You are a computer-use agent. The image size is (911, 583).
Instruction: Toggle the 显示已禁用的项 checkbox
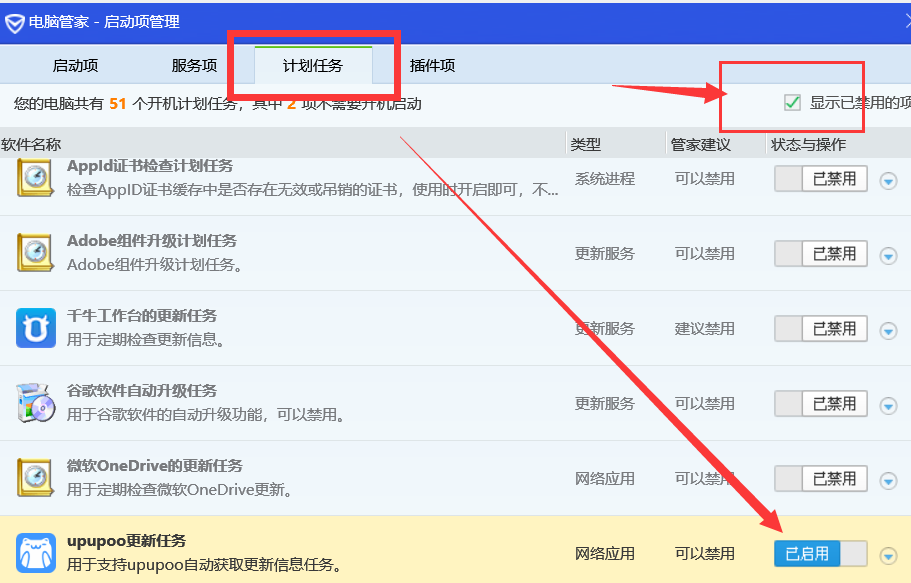pyautogui.click(x=793, y=103)
